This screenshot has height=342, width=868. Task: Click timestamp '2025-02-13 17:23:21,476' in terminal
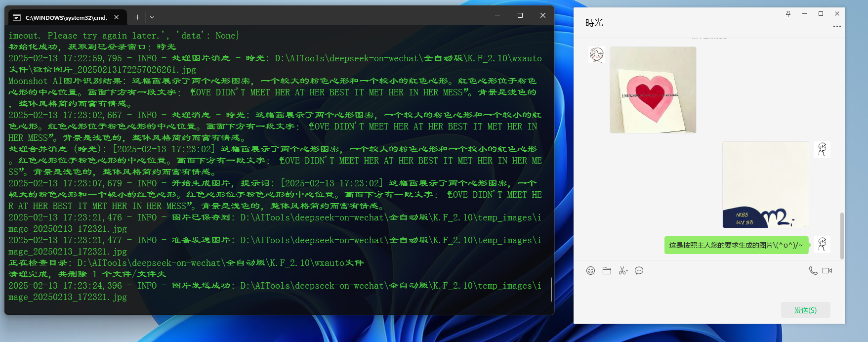click(65, 217)
